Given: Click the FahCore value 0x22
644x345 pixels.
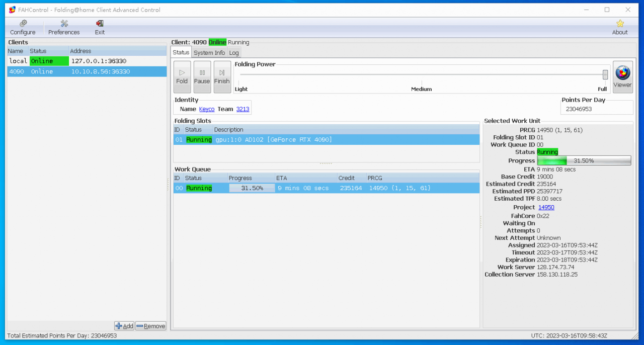Looking at the screenshot, I should [x=543, y=216].
